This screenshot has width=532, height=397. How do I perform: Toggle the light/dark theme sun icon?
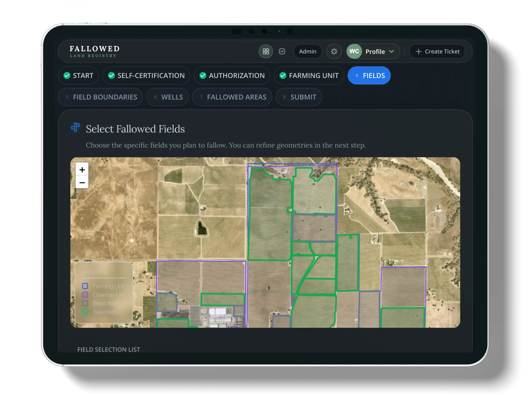pyautogui.click(x=334, y=51)
